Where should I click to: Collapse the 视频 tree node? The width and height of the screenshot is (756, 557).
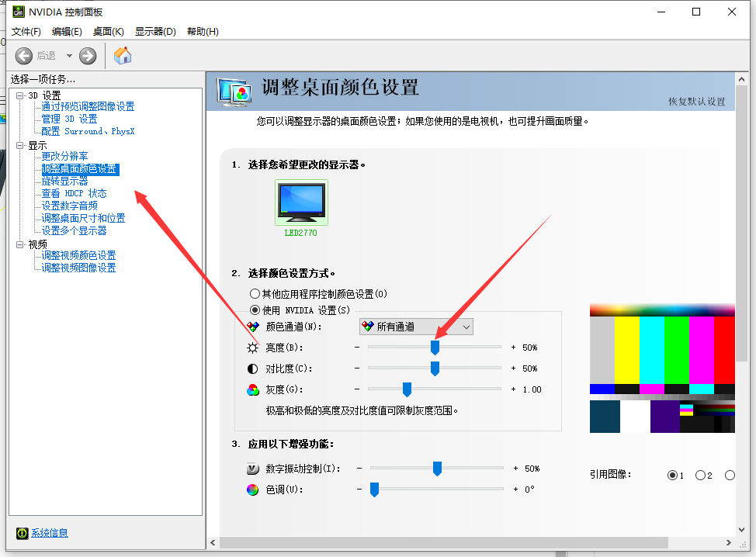[20, 244]
